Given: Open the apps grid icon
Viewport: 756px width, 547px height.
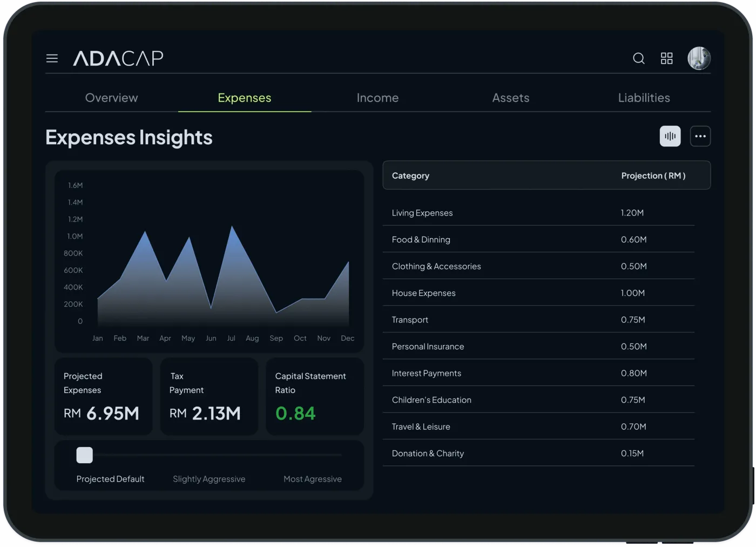Looking at the screenshot, I should (x=667, y=58).
